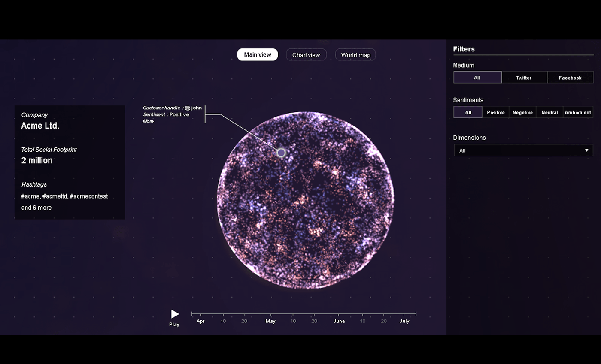601x364 pixels.
Task: Select All under Medium filter
Action: click(477, 78)
